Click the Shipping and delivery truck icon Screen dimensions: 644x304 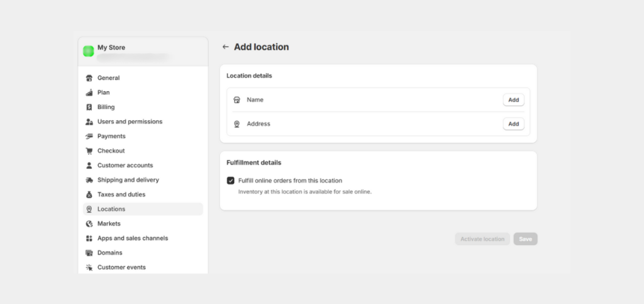(x=89, y=180)
